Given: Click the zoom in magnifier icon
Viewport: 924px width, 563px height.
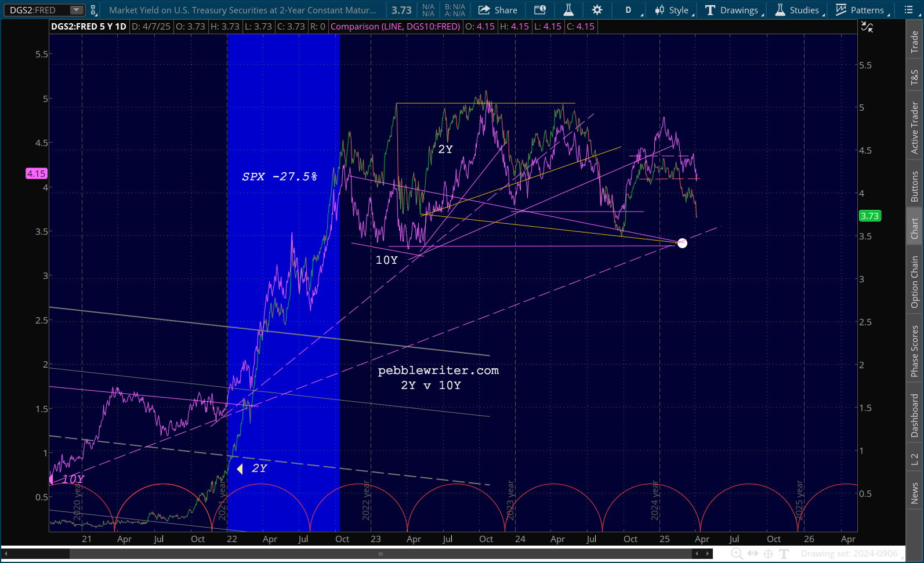Looking at the screenshot, I should pyautogui.click(x=737, y=554).
